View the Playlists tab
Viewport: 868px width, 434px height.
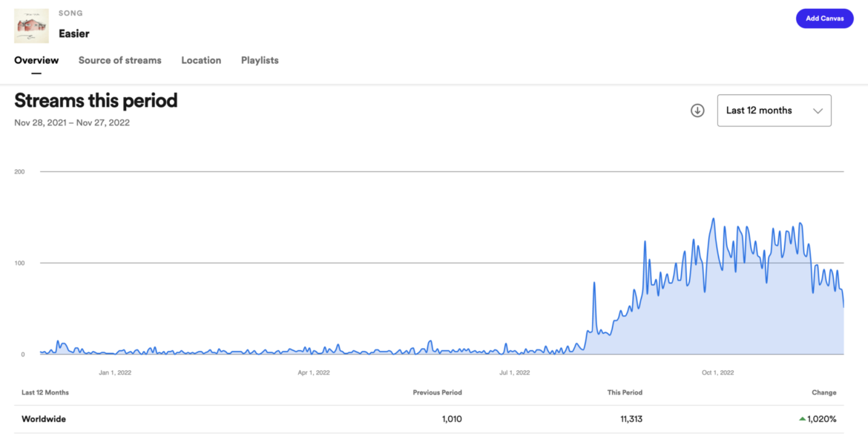click(x=260, y=61)
